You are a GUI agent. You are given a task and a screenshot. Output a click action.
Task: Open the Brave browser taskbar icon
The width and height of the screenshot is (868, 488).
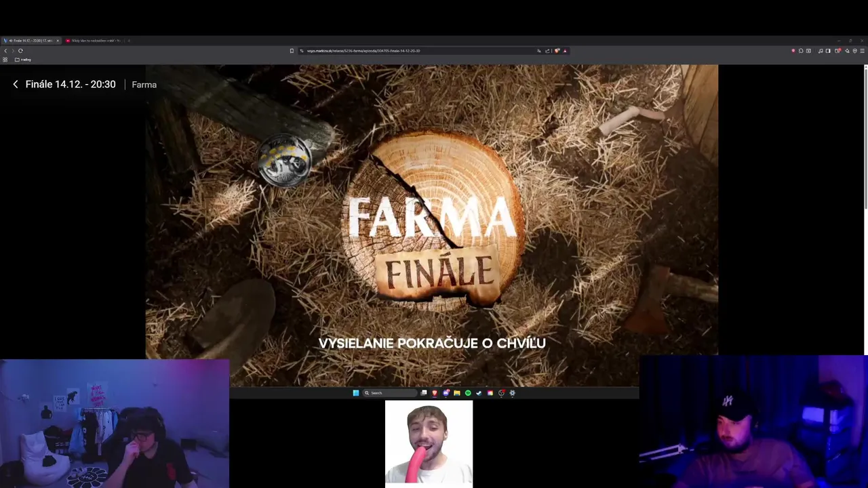(x=435, y=392)
